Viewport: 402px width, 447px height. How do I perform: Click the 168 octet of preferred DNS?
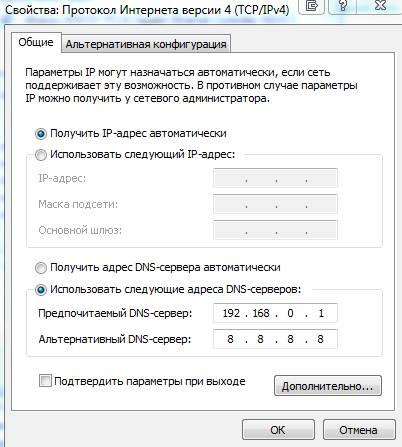[261, 313]
